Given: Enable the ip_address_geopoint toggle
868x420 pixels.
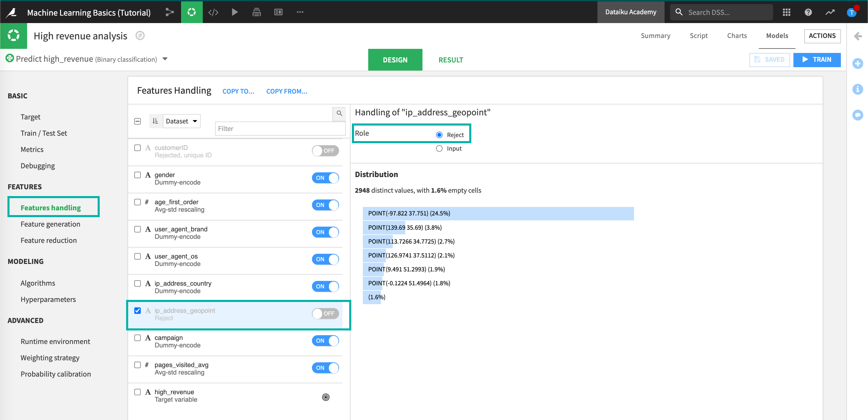Looking at the screenshot, I should [325, 313].
